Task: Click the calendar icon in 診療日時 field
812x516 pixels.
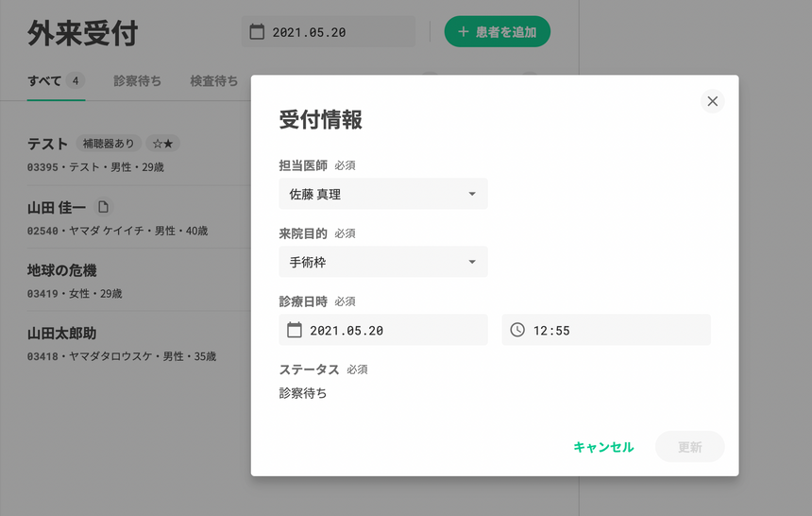Action: point(294,330)
